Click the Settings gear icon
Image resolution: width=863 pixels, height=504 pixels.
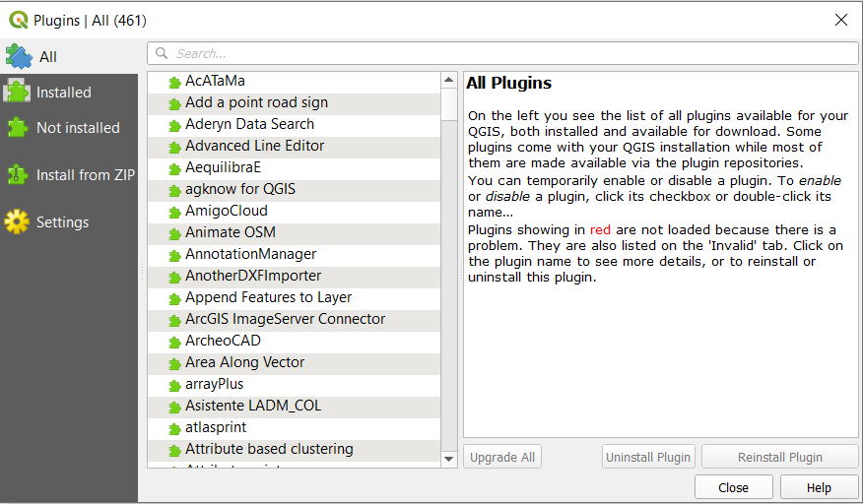[x=18, y=221]
